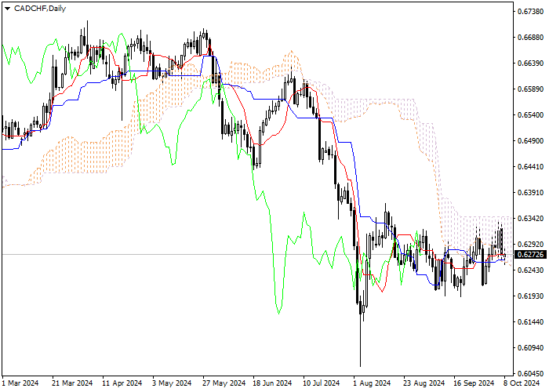Image resolution: width=549 pixels, height=392 pixels.
Task: Click price axis value 0.65890
Action: point(531,89)
